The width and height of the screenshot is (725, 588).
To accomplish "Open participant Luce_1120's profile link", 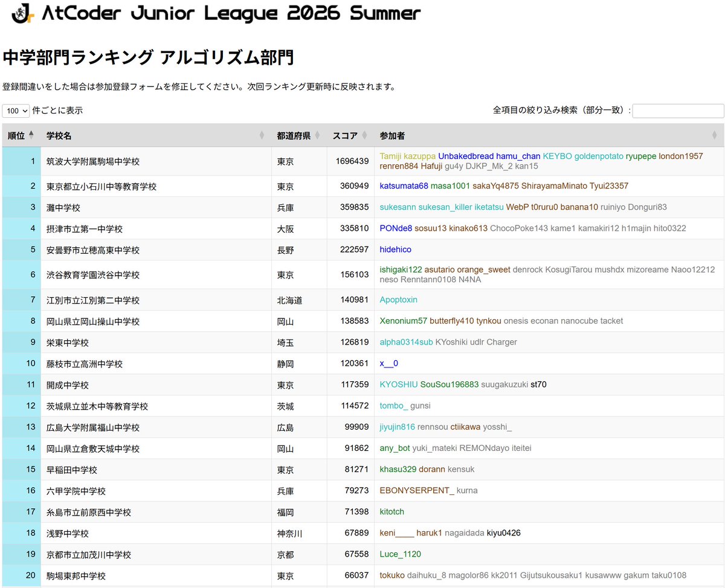I will (x=400, y=554).
